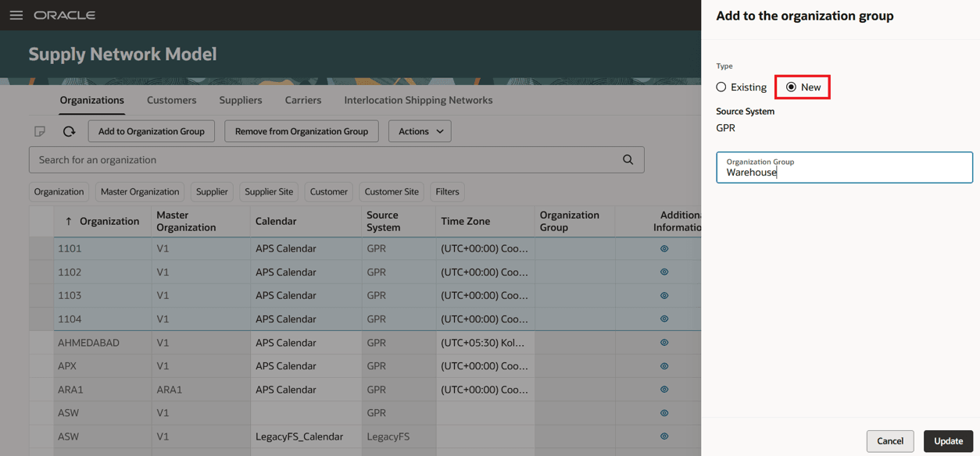Click the ascending sort arrow on Organization column

[70, 220]
